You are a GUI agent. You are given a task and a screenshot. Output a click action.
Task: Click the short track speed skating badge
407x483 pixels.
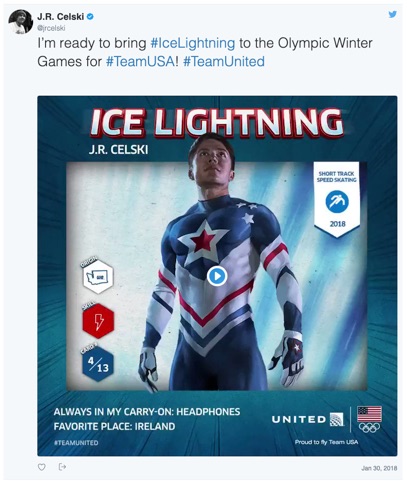337,199
